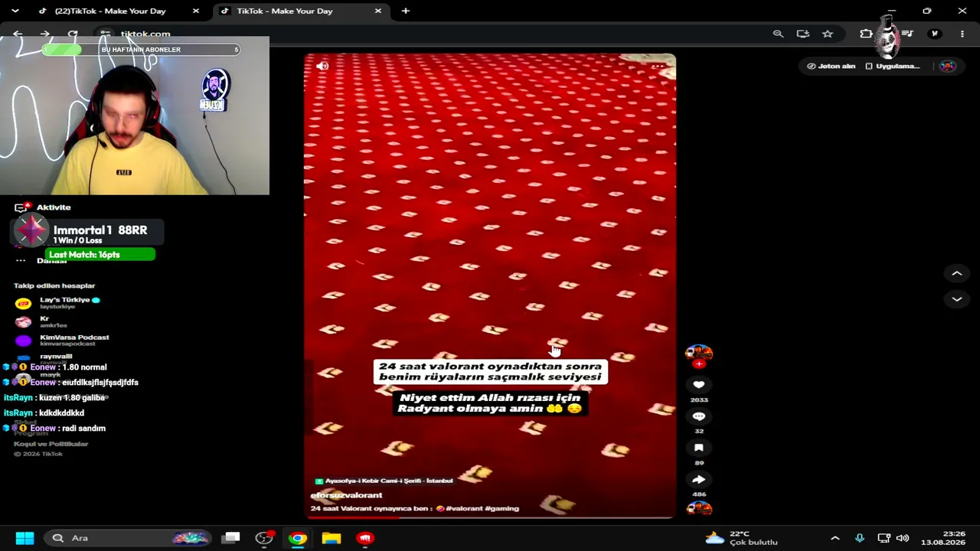This screenshot has width=980, height=551.
Task: Go back with the browser back arrow
Action: [18, 34]
